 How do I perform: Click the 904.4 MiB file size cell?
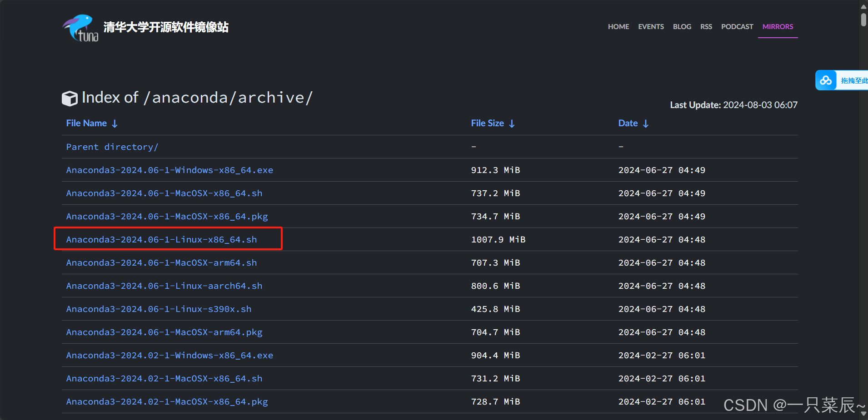[495, 355]
